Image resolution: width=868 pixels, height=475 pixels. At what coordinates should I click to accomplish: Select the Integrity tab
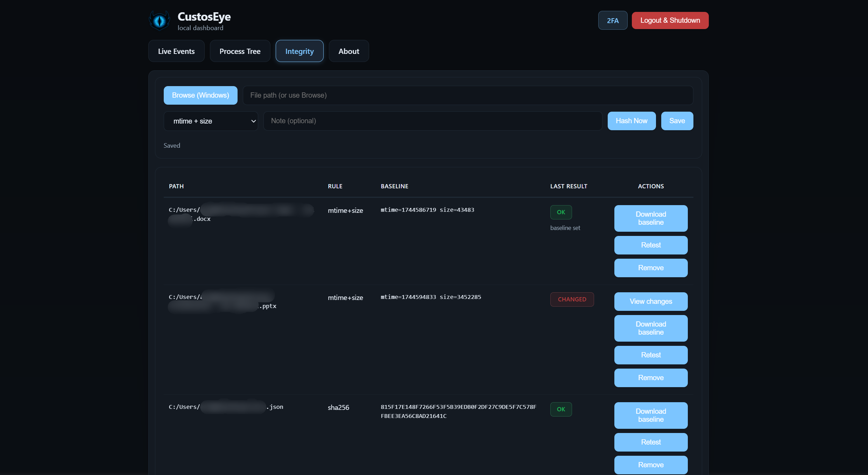click(x=299, y=51)
